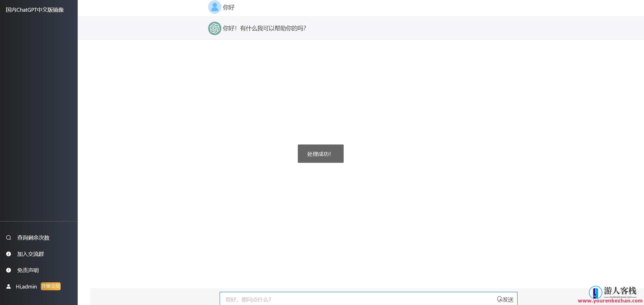Select the user message bubble 你好

pyautogui.click(x=229, y=7)
